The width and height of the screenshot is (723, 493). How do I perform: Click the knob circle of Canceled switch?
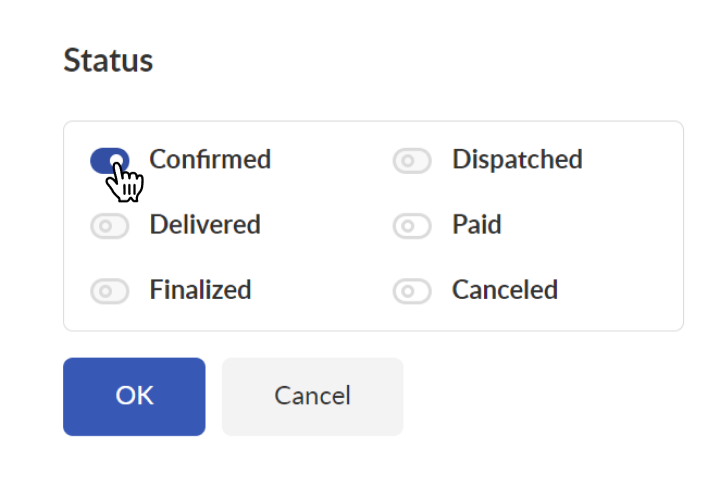point(407,291)
